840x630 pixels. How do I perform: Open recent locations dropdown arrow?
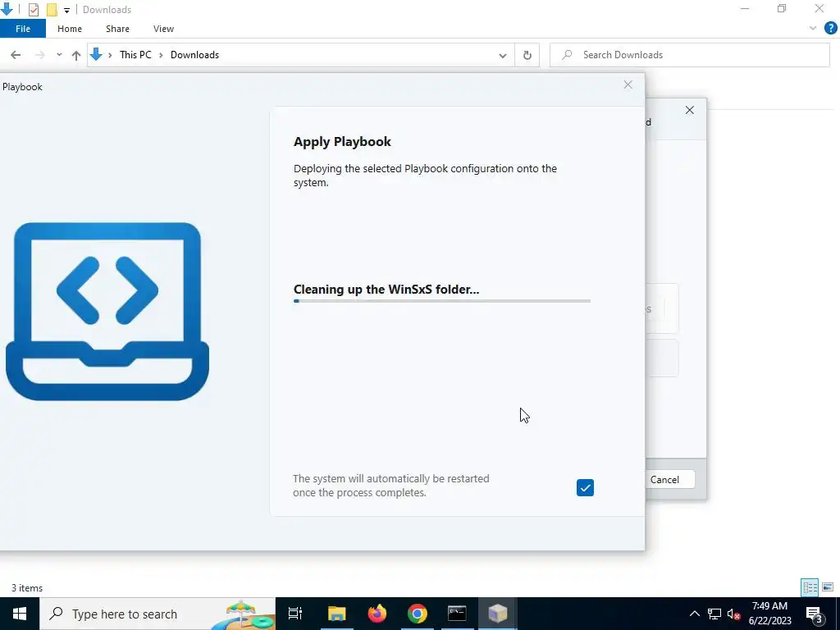[x=59, y=55]
